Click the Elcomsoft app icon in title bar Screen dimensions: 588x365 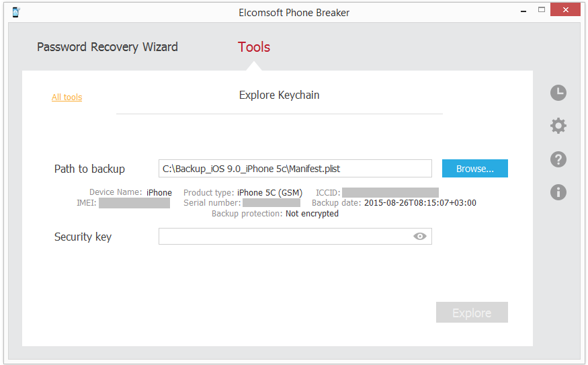[16, 12]
